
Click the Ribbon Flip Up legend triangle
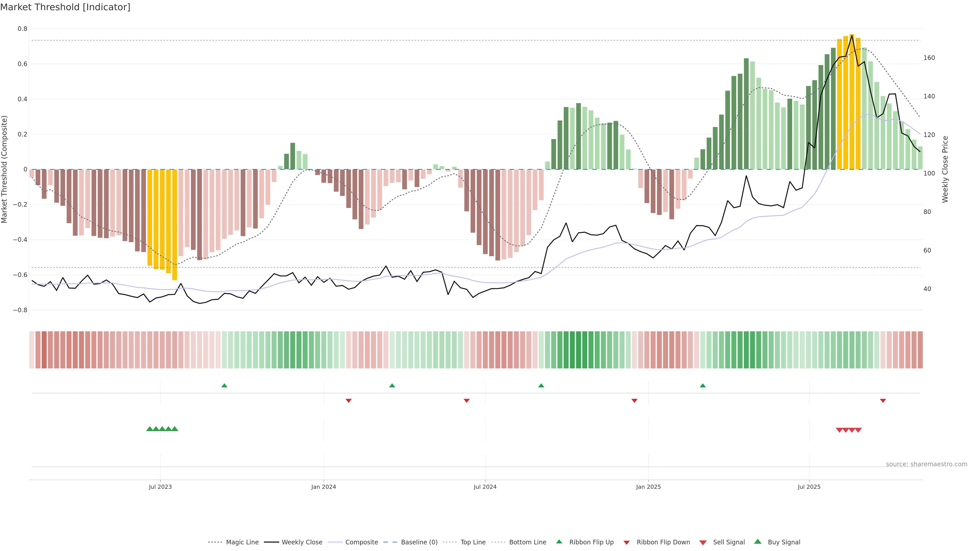[559, 542]
